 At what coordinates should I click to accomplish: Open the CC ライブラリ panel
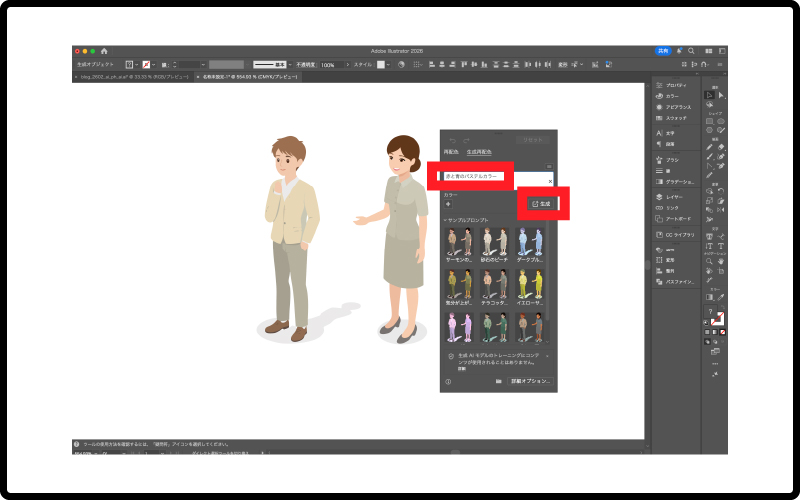[680, 235]
